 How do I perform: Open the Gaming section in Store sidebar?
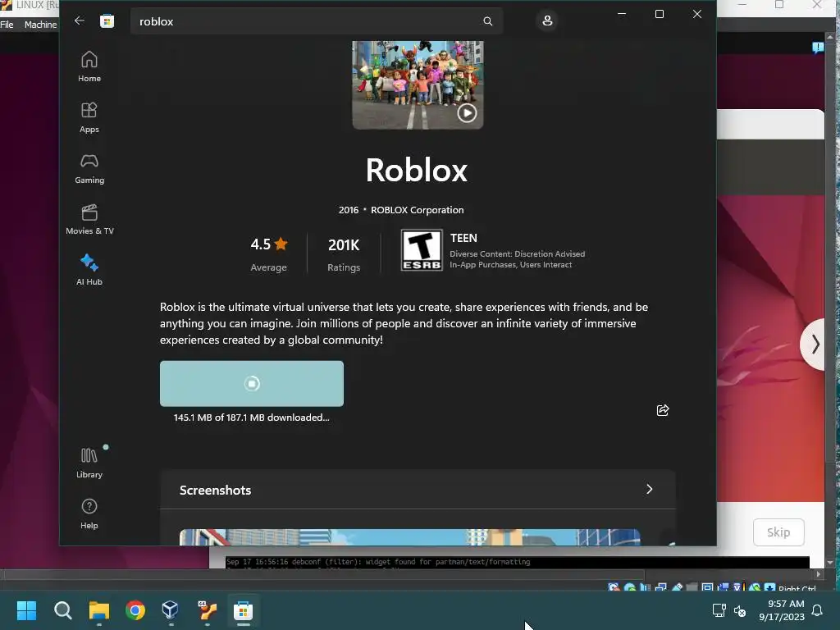89,168
